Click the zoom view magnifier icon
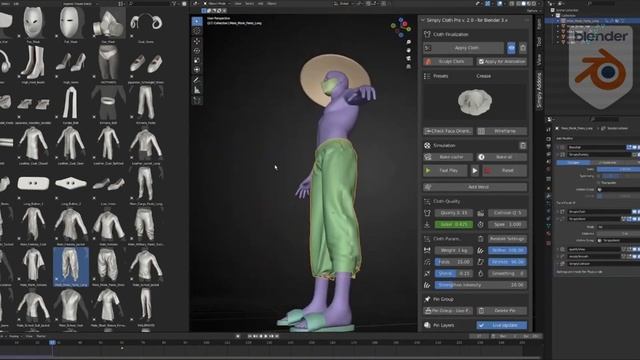Image resolution: width=640 pixels, height=360 pixels. click(x=409, y=42)
